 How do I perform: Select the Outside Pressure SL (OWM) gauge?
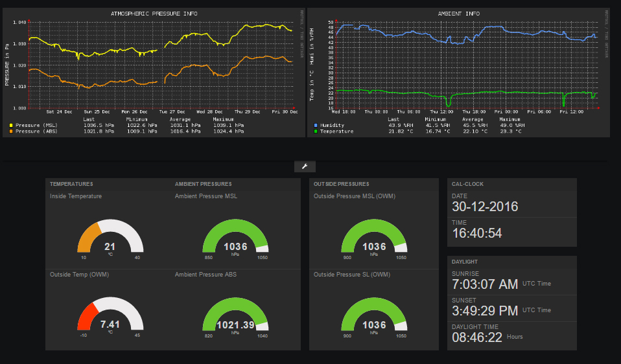coord(374,317)
